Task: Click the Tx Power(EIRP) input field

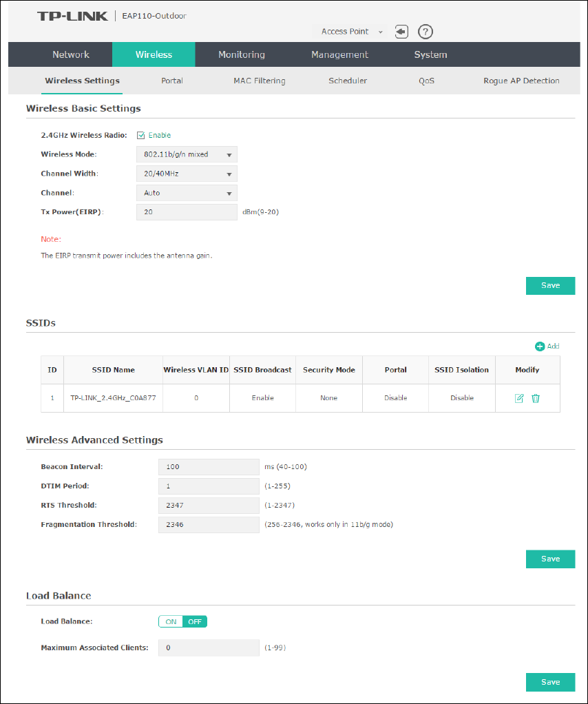Action: pyautogui.click(x=187, y=212)
